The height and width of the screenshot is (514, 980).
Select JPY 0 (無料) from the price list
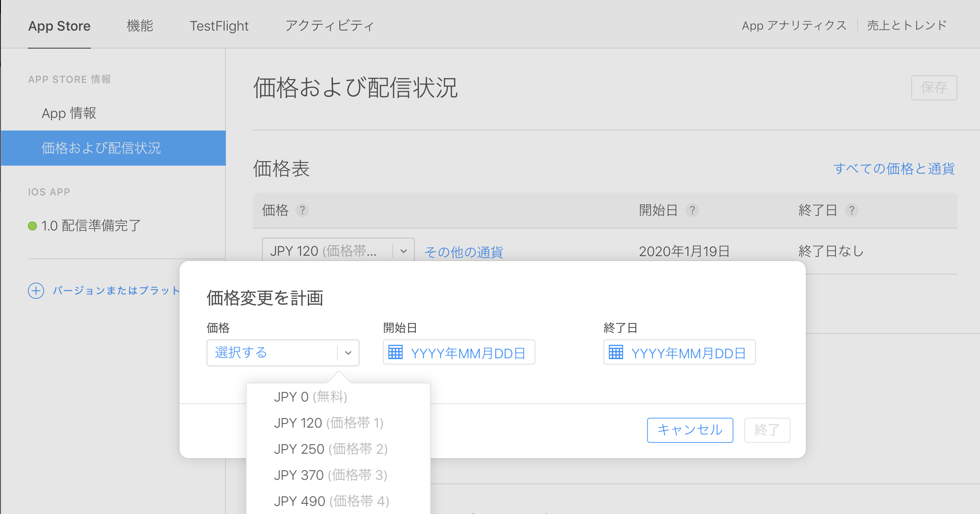310,397
